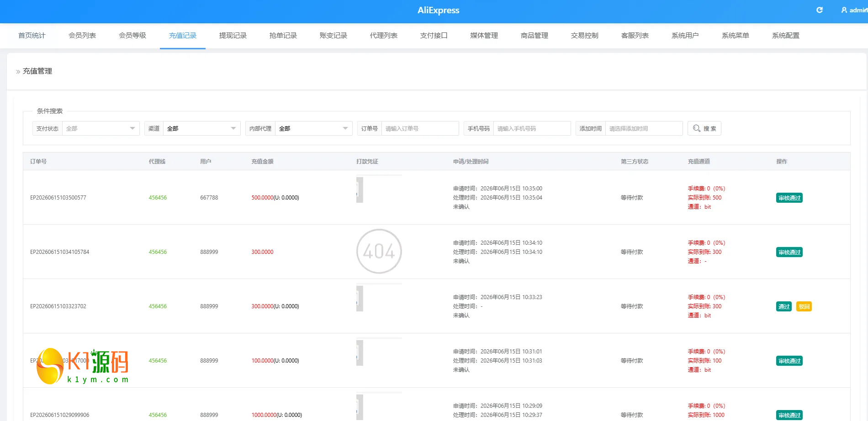Viewport: 868px width, 421px height.
Task: Click user 667788 in first row
Action: (x=209, y=198)
